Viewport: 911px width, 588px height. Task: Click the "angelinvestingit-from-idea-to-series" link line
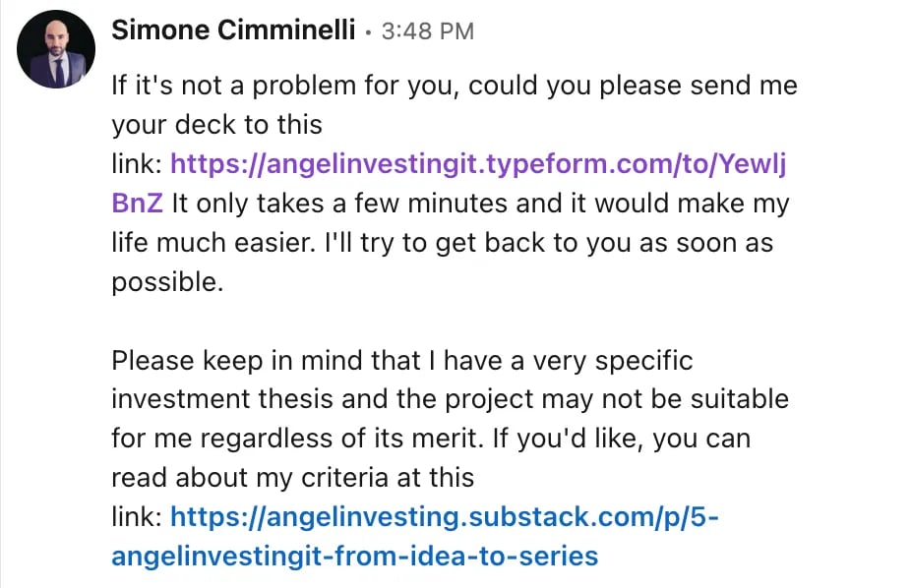354,557
